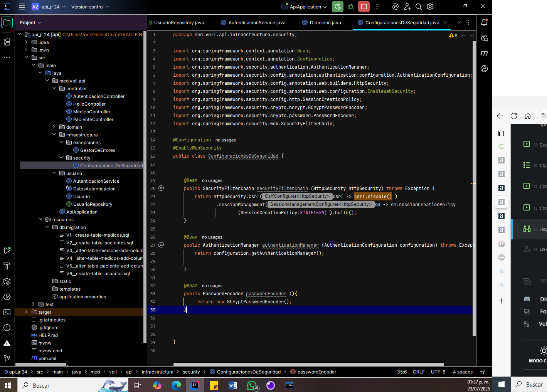
Task: Click the 4 spaces indent widget
Action: coord(463,372)
